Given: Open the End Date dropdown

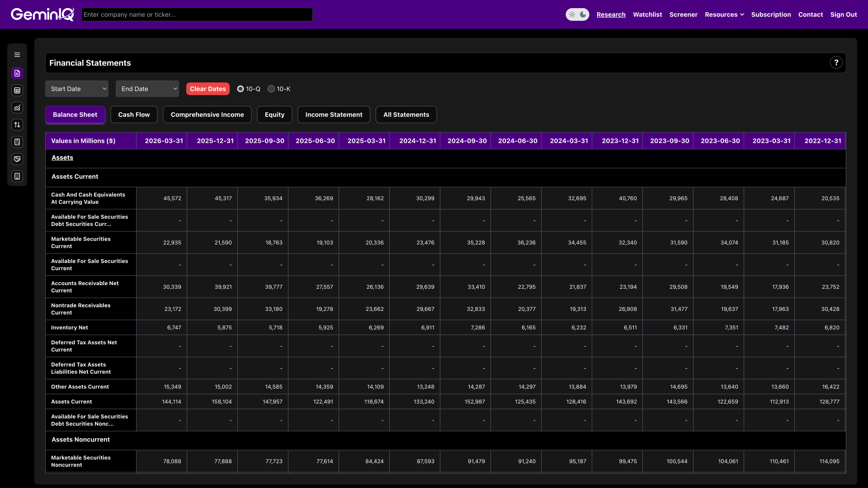Looking at the screenshot, I should tap(147, 89).
